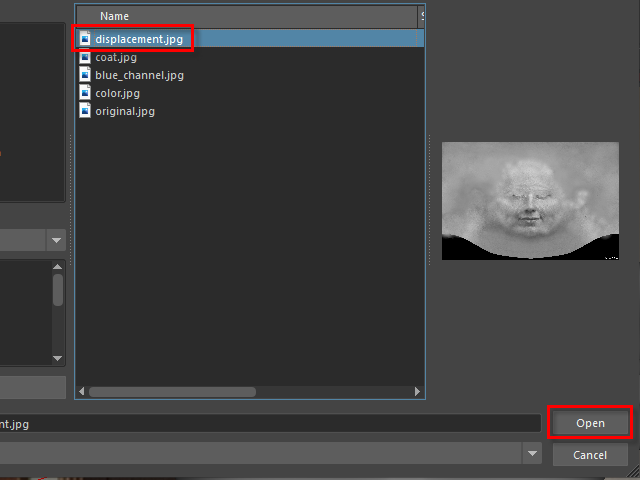This screenshot has height=480, width=640.
Task: Expand the dropdown in the left panel
Action: pos(57,241)
